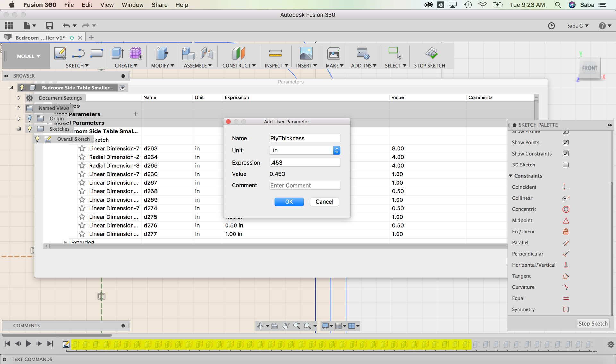Click the Fix/UnFix lock constraint icon

566,232
